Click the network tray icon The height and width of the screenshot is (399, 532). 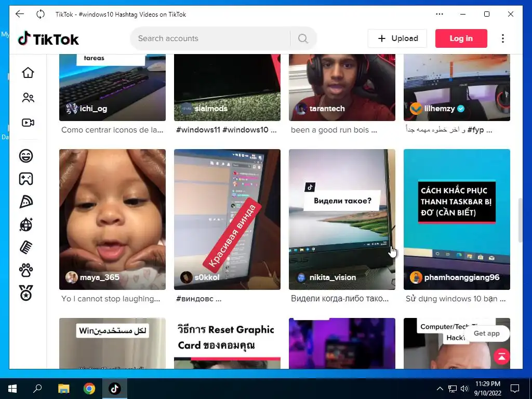453,389
